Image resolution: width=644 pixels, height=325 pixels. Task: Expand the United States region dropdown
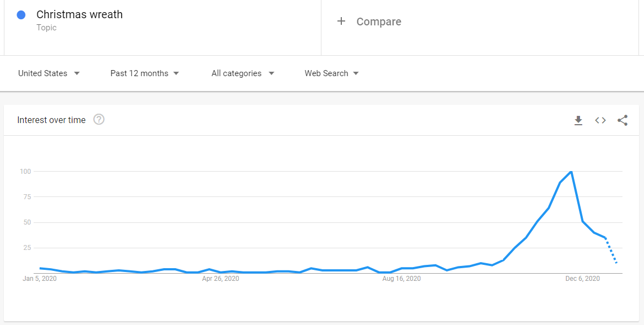[49, 73]
